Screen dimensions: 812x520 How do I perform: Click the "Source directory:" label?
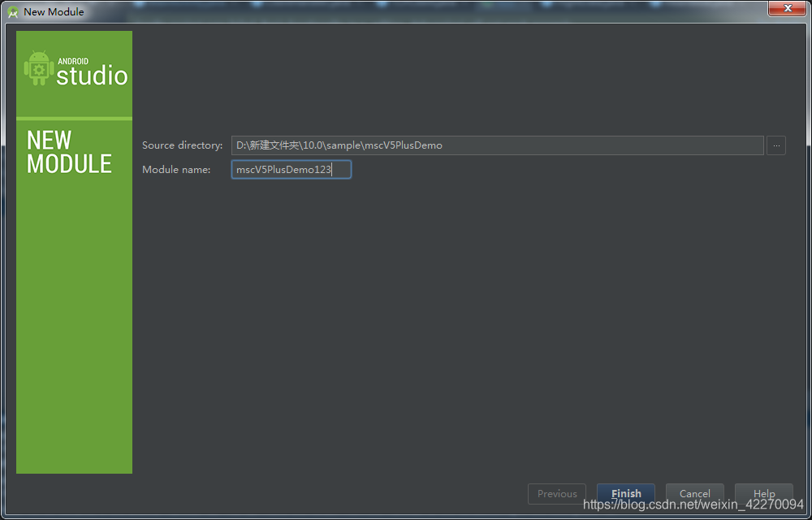[x=182, y=145]
